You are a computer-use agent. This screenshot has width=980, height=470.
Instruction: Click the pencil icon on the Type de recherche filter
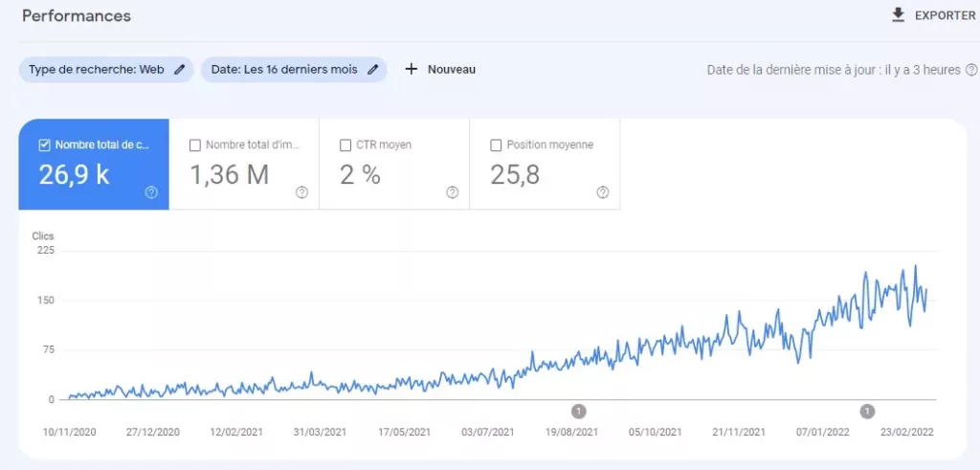click(179, 69)
